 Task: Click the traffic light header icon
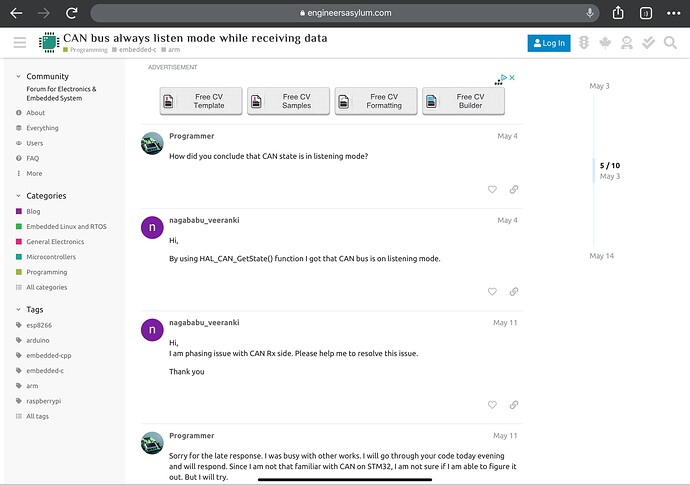click(584, 43)
